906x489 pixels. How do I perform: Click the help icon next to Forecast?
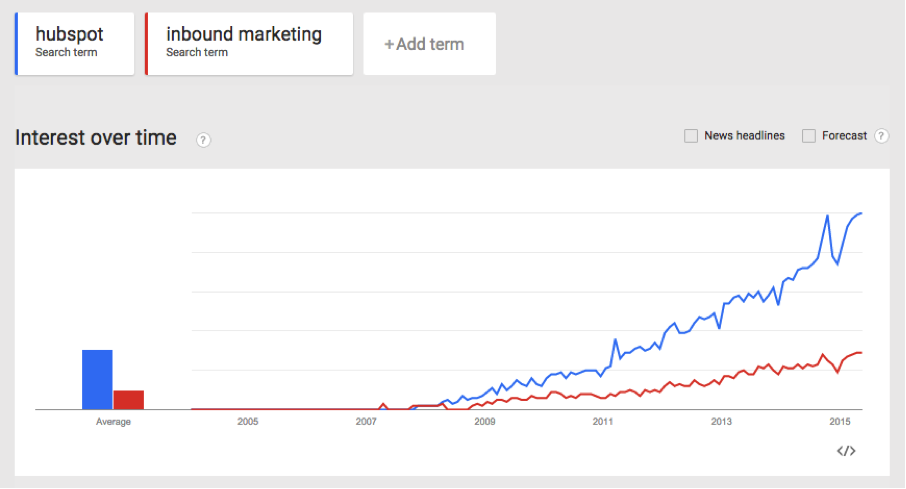(881, 136)
